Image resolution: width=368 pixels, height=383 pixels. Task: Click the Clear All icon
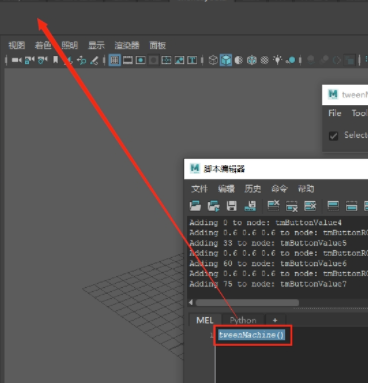tap(310, 206)
